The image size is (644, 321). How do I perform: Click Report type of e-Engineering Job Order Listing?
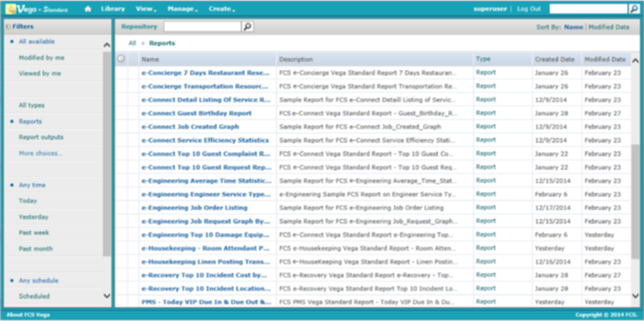click(x=486, y=208)
